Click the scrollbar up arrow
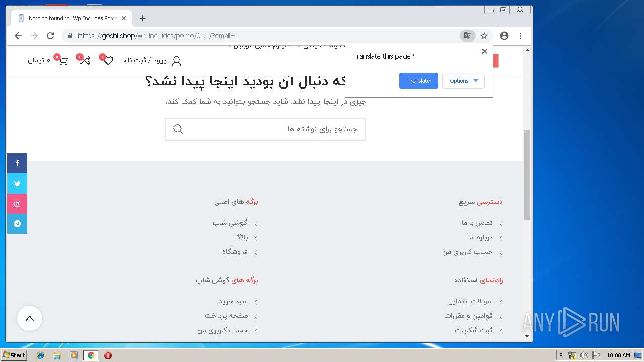This screenshot has width=644, height=362. (527, 50)
